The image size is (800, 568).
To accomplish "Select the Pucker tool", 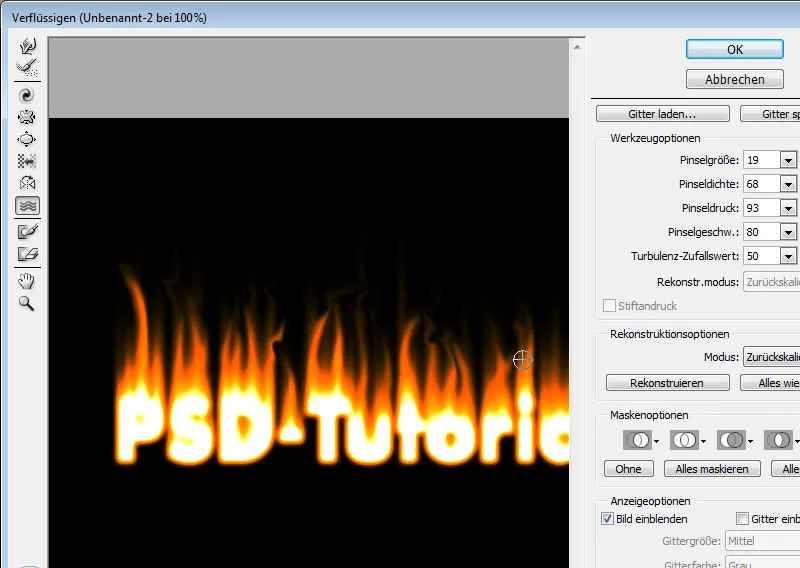I will tap(27, 117).
